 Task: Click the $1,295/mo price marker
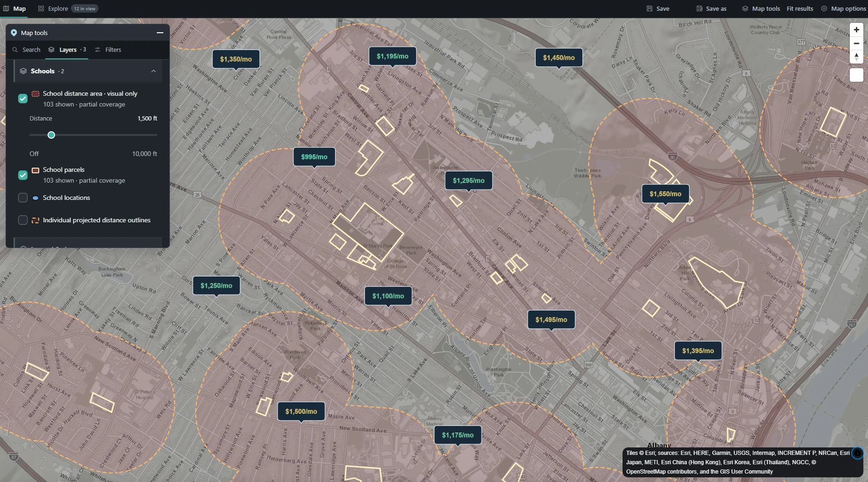469,181
